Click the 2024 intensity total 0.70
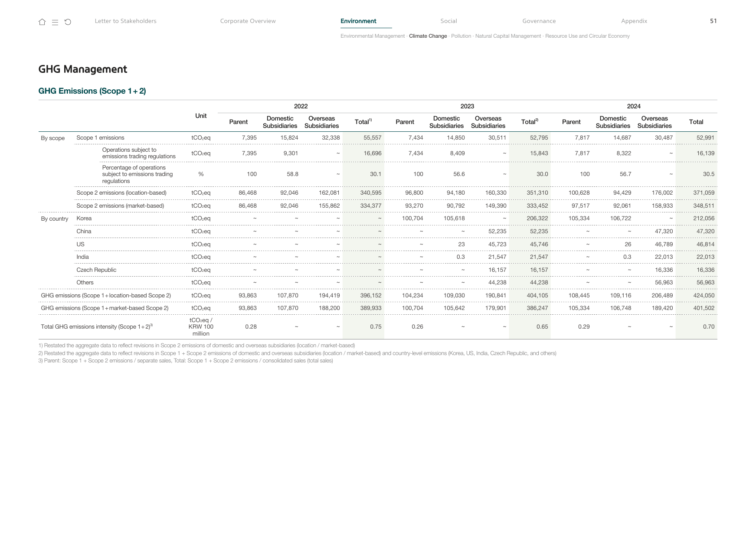 (709, 327)
